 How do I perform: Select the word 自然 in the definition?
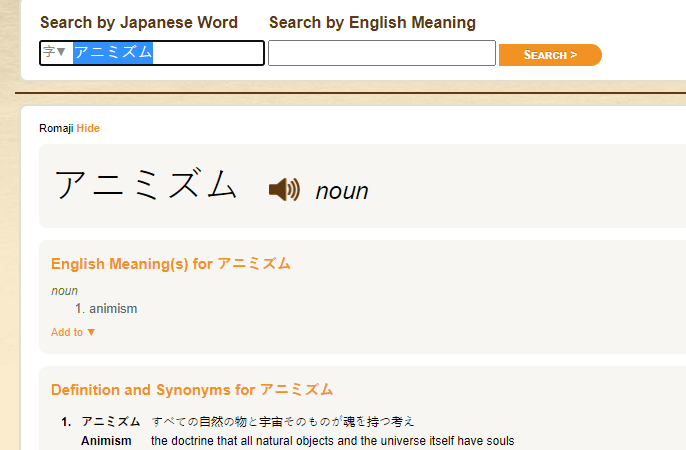(211, 422)
